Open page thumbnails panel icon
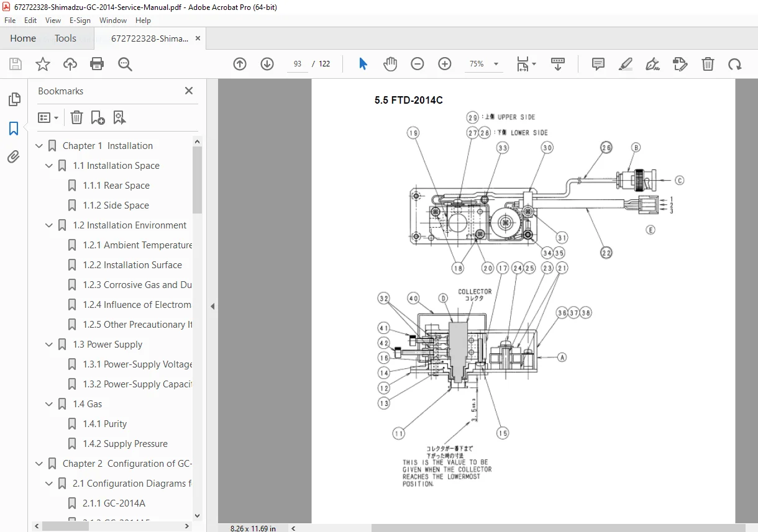This screenshot has width=758, height=532. [x=14, y=99]
